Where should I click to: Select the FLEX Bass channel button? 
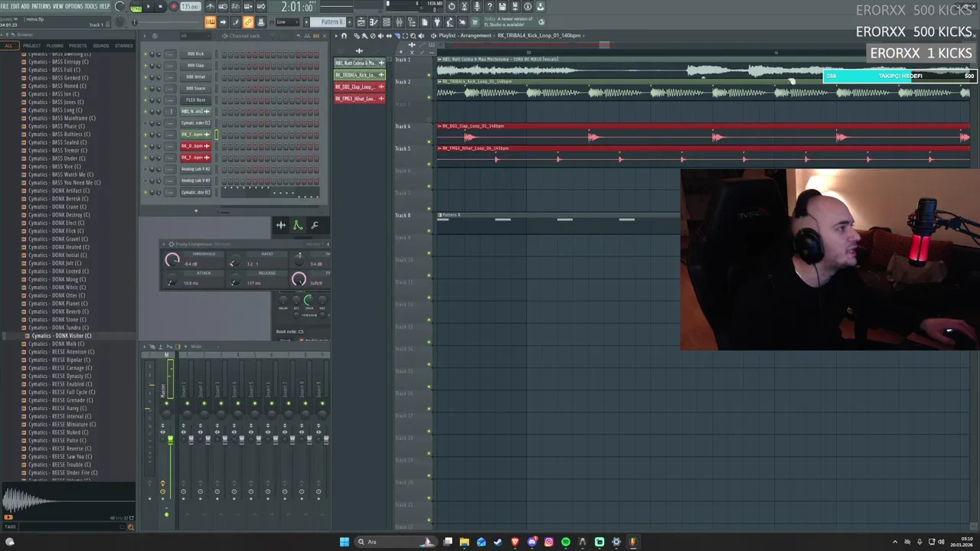[196, 100]
